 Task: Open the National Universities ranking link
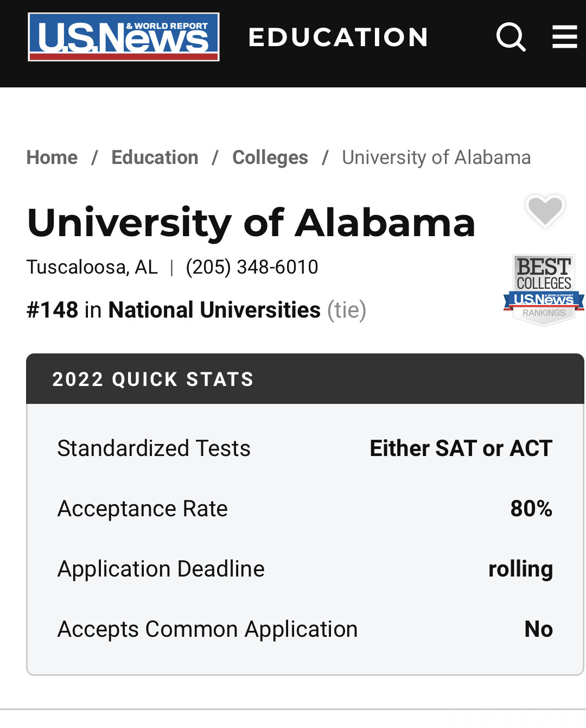coord(214,310)
